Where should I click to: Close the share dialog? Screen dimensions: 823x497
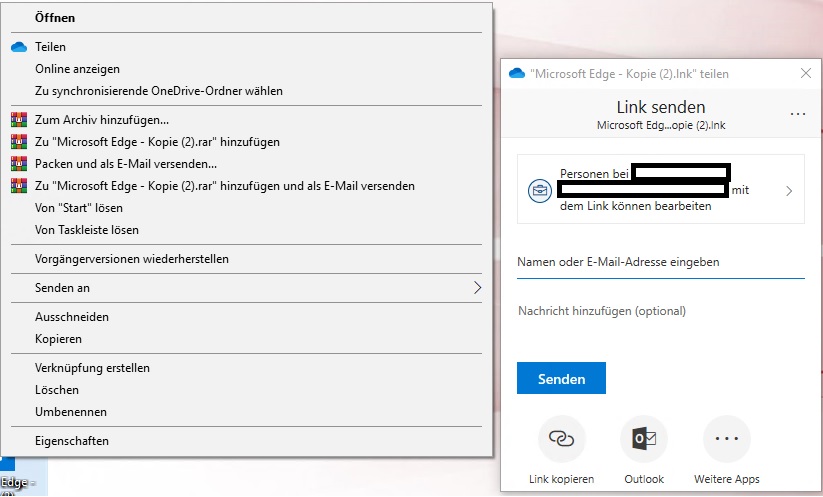[x=806, y=73]
